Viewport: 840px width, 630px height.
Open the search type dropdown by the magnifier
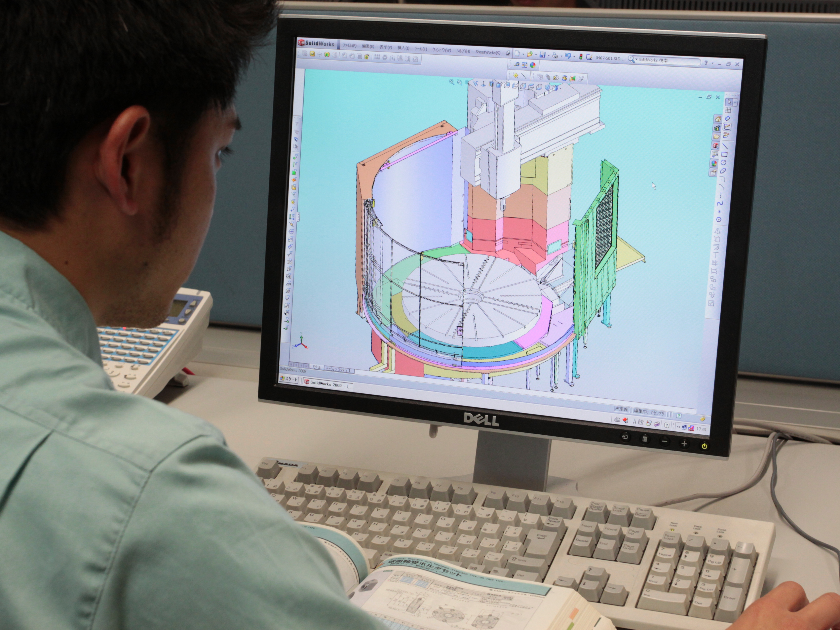click(x=636, y=59)
